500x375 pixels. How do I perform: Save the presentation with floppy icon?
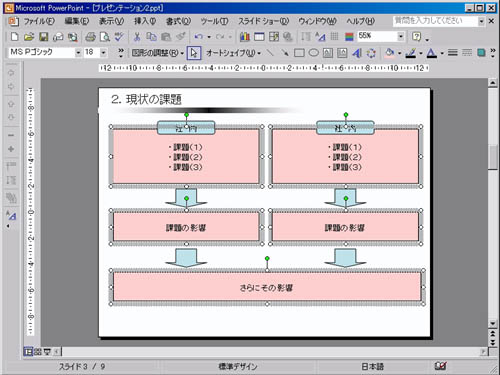(44, 37)
